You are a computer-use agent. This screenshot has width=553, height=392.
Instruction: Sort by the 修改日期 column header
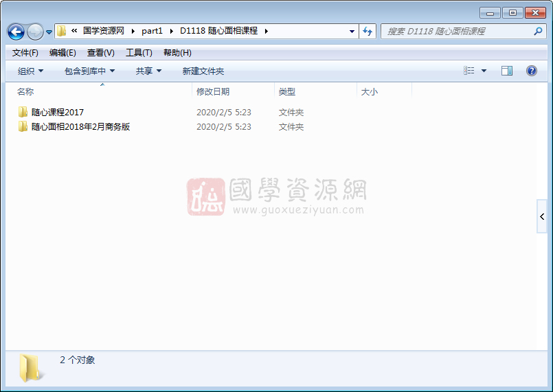234,92
